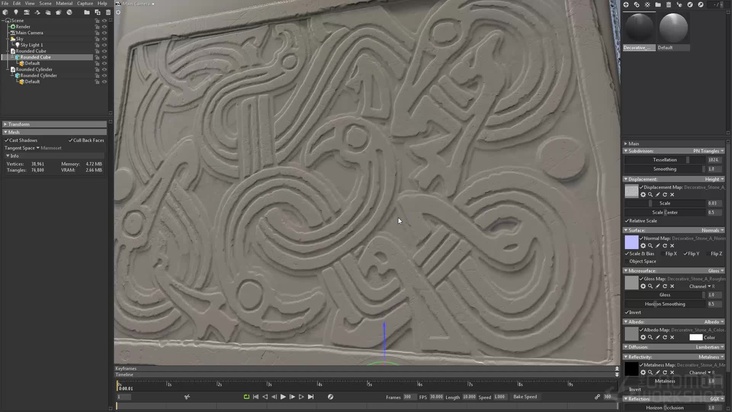Enable the Flip X checkbox
The height and width of the screenshot is (412, 732).
[x=663, y=253]
